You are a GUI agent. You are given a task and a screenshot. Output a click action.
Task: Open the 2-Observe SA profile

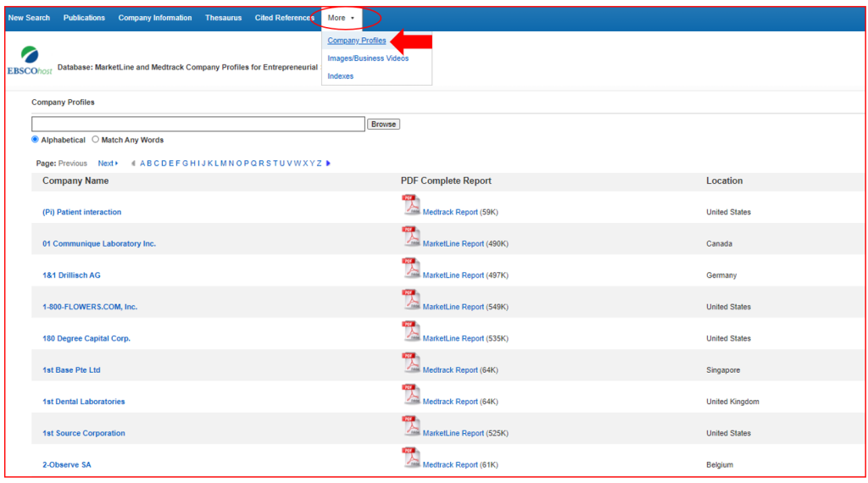click(67, 464)
